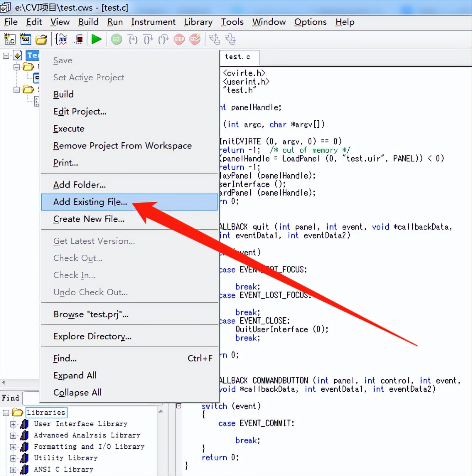Screen dimensions: 472x476
Task: Expand the User Interface Library node
Action: pyautogui.click(x=13, y=424)
